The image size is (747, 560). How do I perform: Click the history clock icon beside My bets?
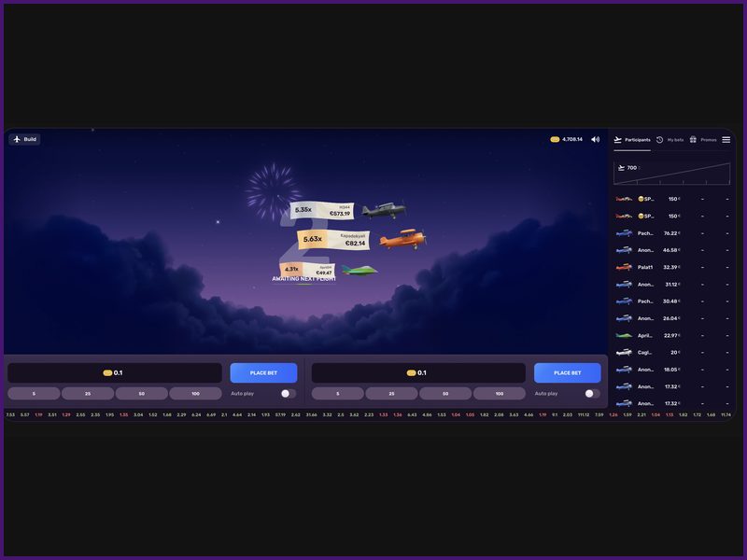point(660,140)
